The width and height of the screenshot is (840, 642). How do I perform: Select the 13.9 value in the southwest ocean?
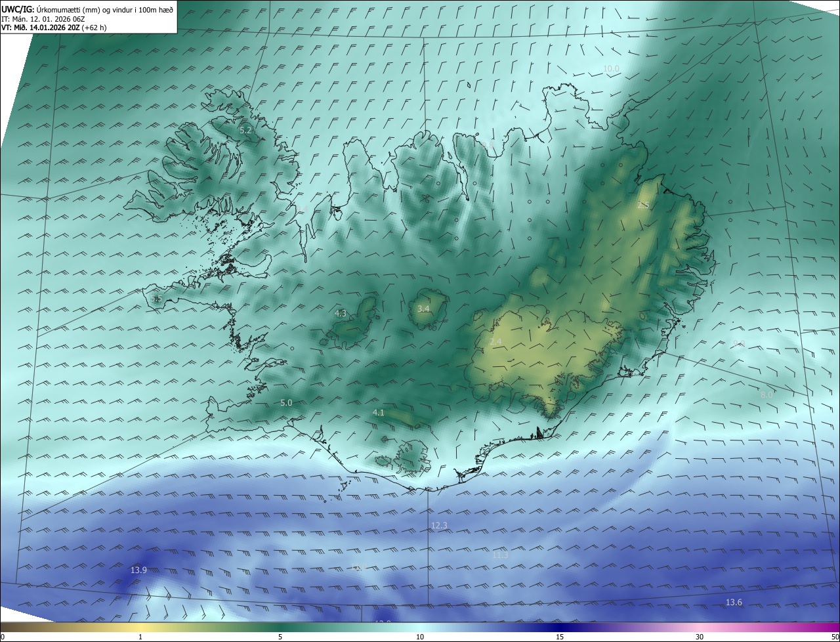tap(138, 570)
